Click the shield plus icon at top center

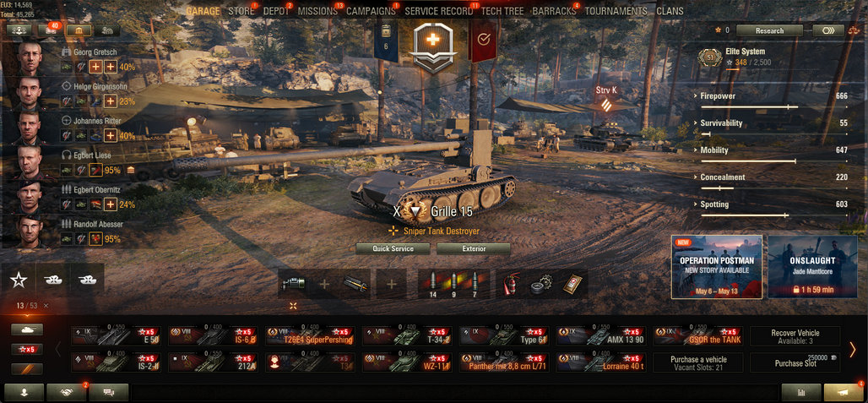(x=433, y=46)
